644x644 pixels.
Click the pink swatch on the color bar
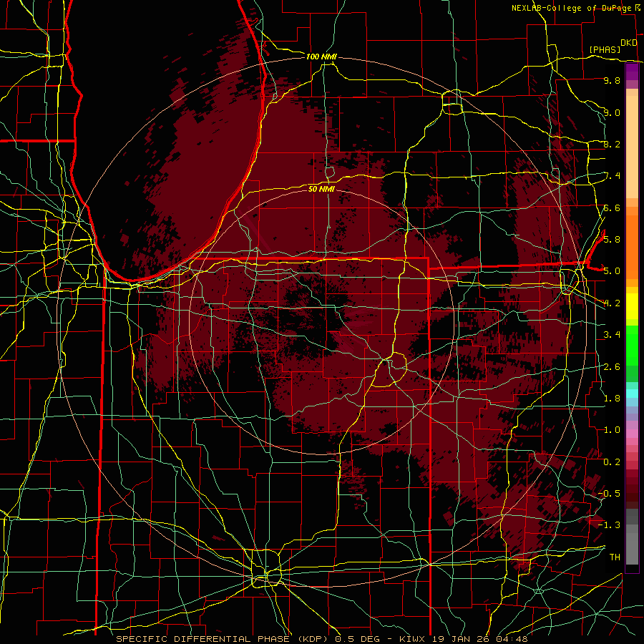click(x=632, y=434)
